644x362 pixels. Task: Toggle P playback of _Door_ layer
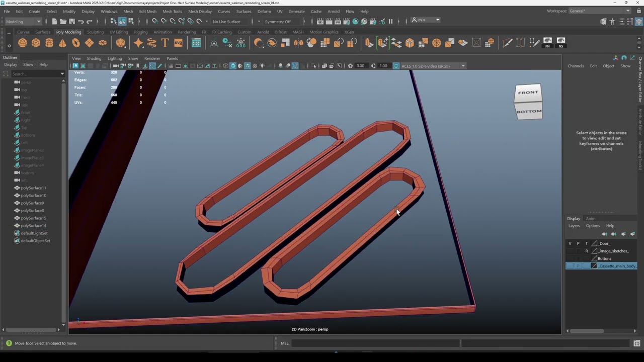(578, 243)
